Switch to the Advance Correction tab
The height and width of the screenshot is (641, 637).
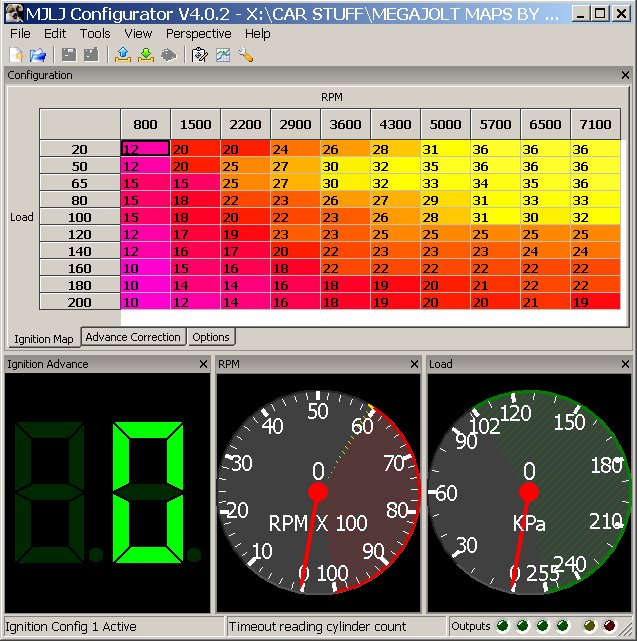[133, 337]
